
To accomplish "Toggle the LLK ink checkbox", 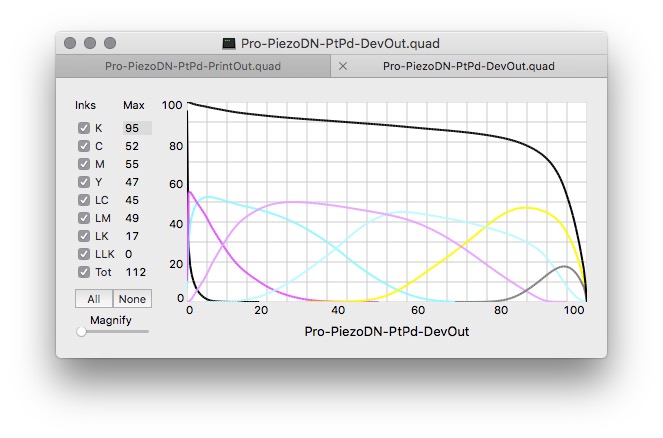I will click(84, 254).
